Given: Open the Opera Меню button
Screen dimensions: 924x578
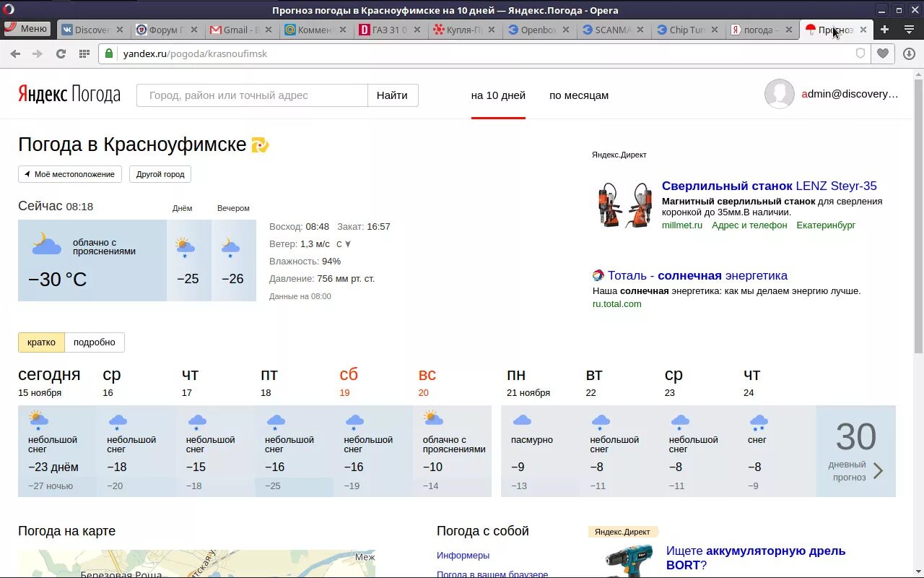Looking at the screenshot, I should coord(27,29).
